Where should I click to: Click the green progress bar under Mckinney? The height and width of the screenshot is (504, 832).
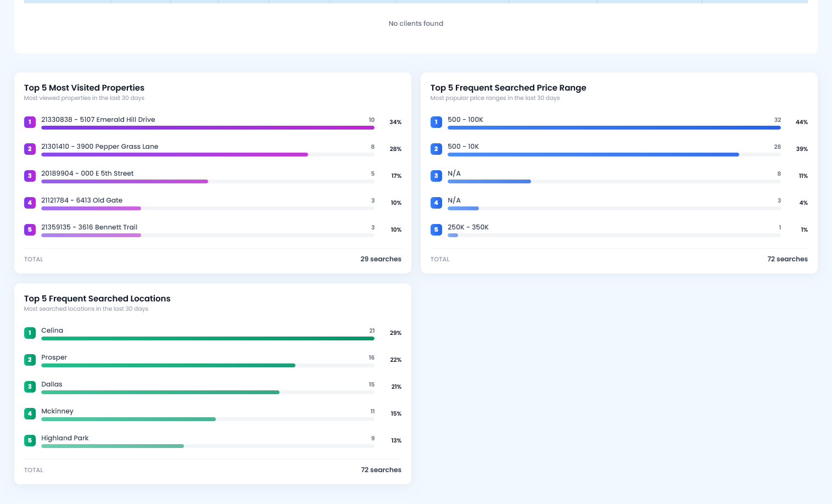click(208, 419)
